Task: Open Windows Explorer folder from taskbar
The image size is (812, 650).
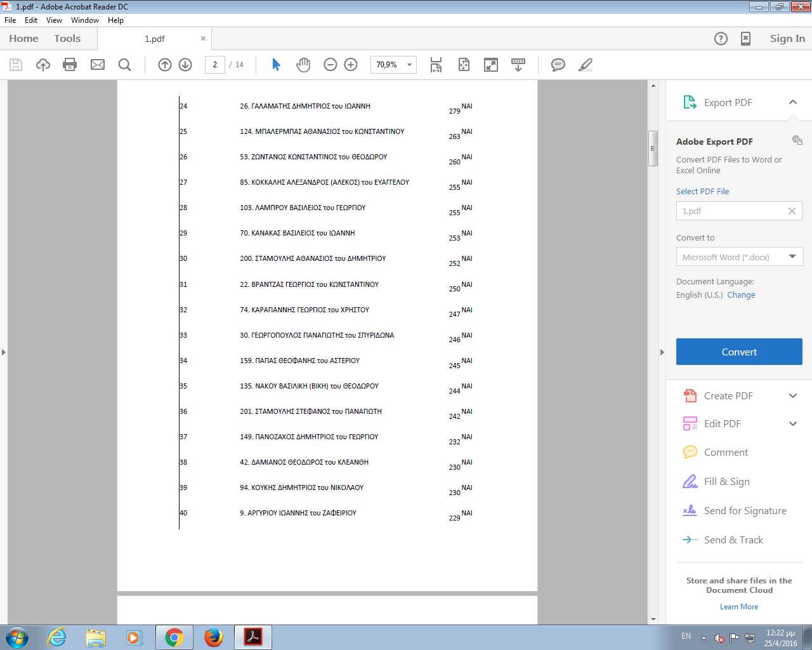Action: [x=96, y=637]
